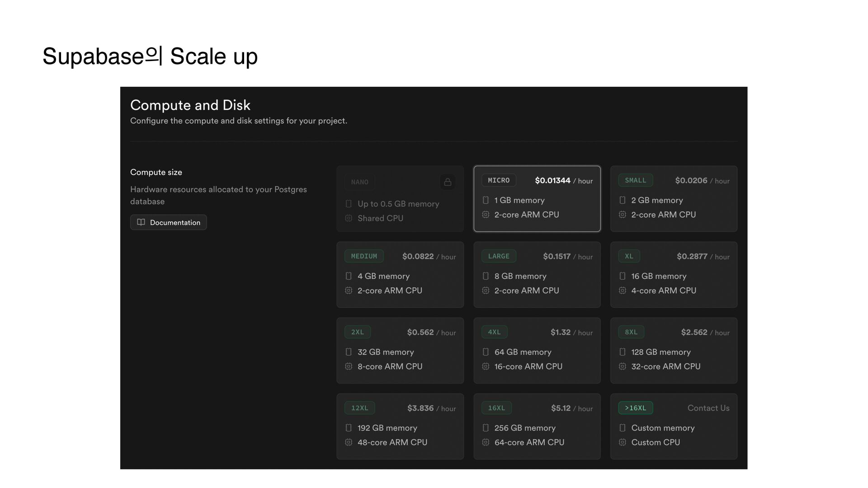Click the >16XL green badge
The width and height of the screenshot is (868, 488).
(x=635, y=408)
